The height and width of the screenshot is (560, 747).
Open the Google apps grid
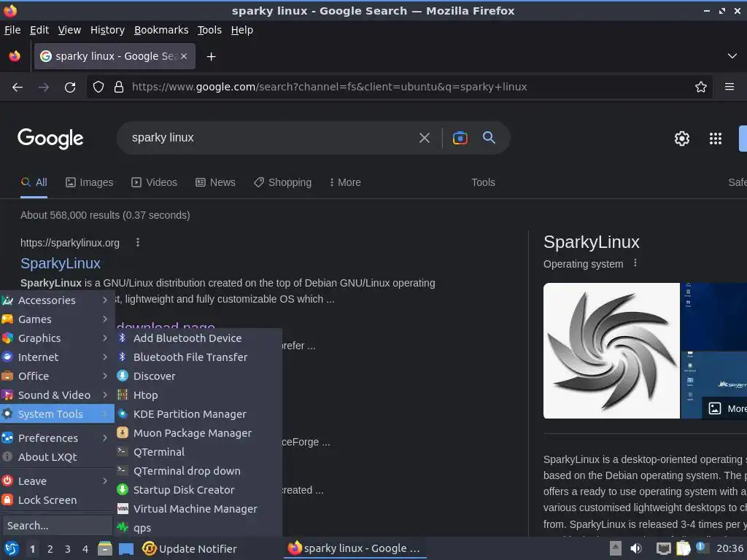pyautogui.click(x=715, y=139)
